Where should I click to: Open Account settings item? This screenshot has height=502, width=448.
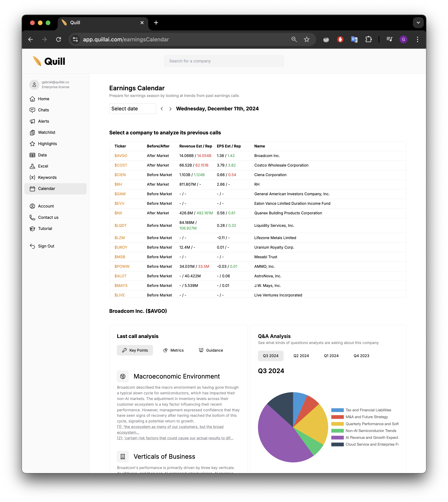click(x=55, y=206)
